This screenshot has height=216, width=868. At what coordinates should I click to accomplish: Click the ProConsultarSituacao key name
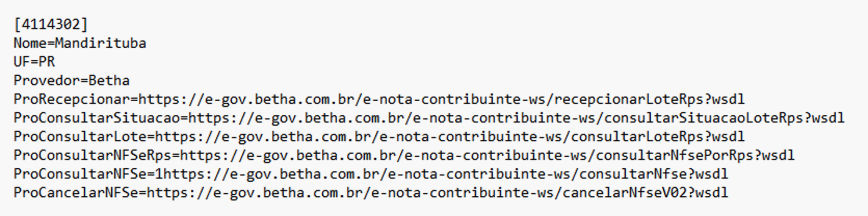96,118
